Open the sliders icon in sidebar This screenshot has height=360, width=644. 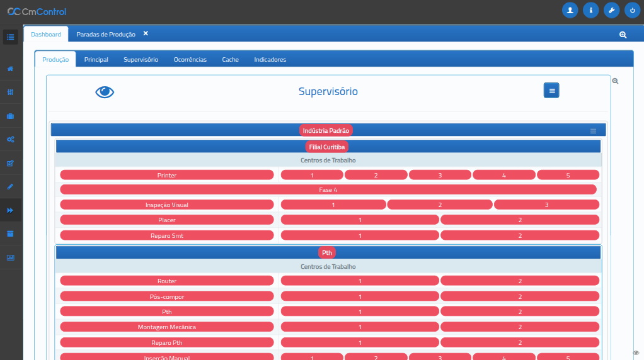(x=10, y=92)
